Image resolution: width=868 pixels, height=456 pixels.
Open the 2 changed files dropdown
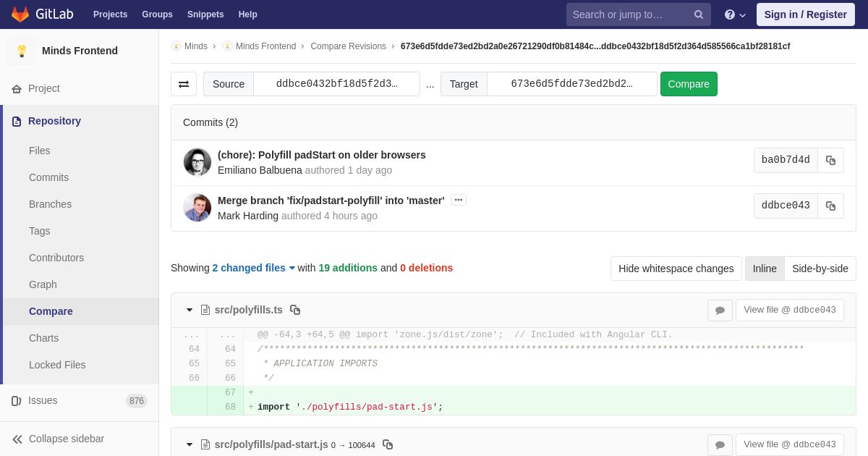(253, 268)
